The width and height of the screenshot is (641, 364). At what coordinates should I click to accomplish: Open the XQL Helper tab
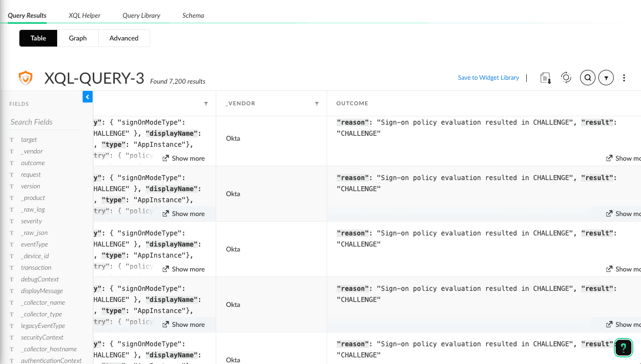(84, 16)
